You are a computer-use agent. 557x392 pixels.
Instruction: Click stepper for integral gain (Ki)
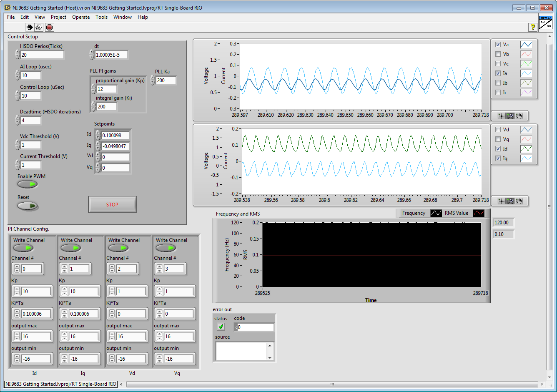pos(93,106)
